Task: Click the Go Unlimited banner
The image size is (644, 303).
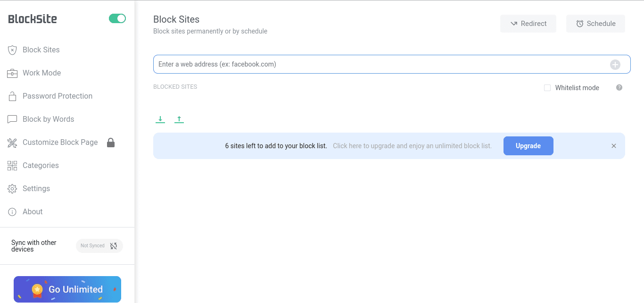Action: (67, 289)
